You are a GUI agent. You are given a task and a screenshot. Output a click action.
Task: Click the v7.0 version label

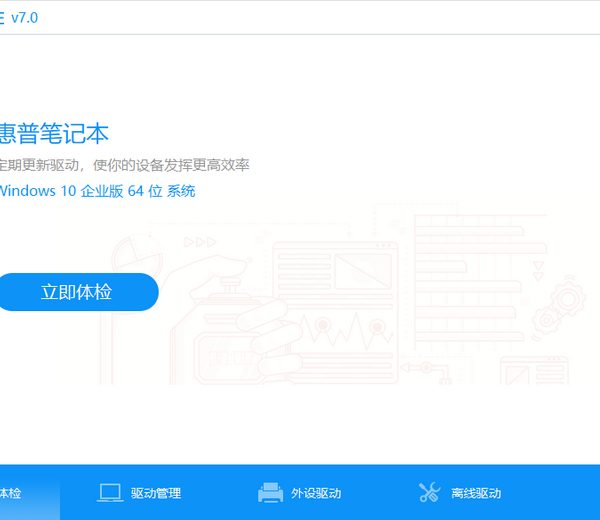27,18
